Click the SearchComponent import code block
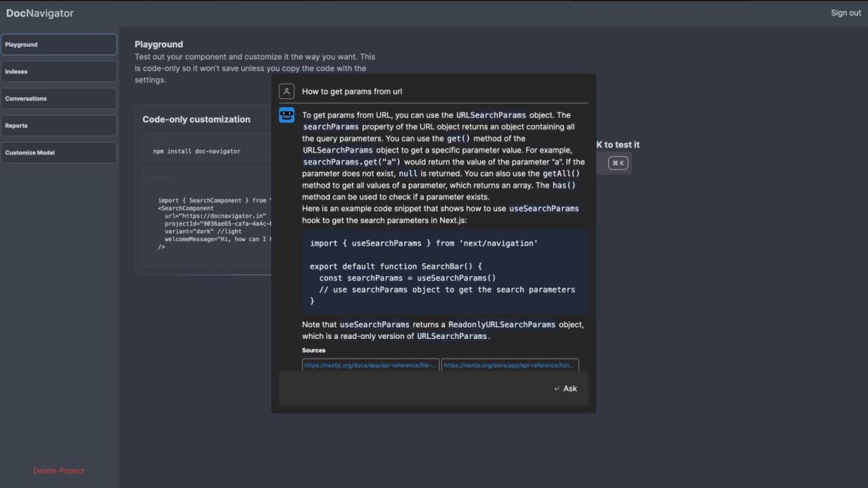This screenshot has width=868, height=488. 210,222
